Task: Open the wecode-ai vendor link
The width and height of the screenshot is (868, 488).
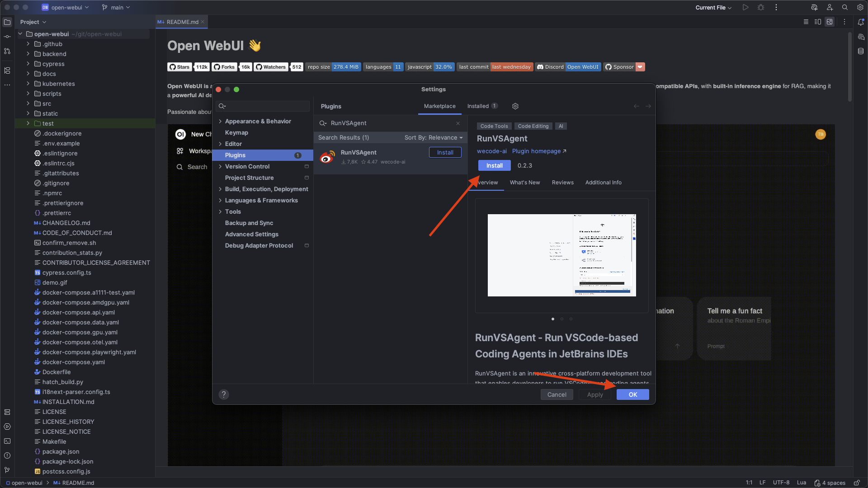Action: click(492, 151)
